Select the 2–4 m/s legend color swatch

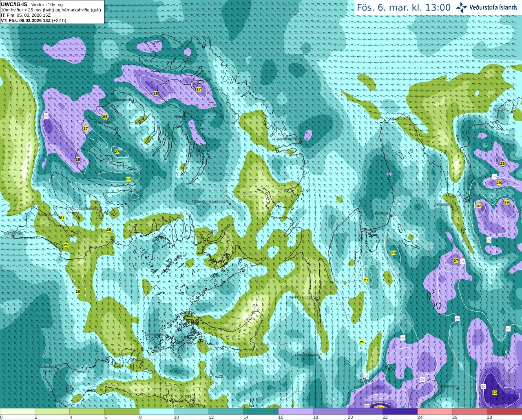[52, 411]
